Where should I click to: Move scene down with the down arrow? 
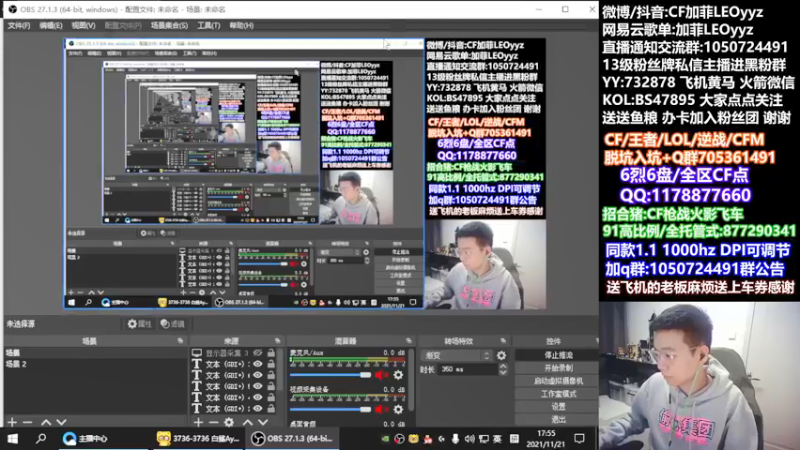pos(61,422)
